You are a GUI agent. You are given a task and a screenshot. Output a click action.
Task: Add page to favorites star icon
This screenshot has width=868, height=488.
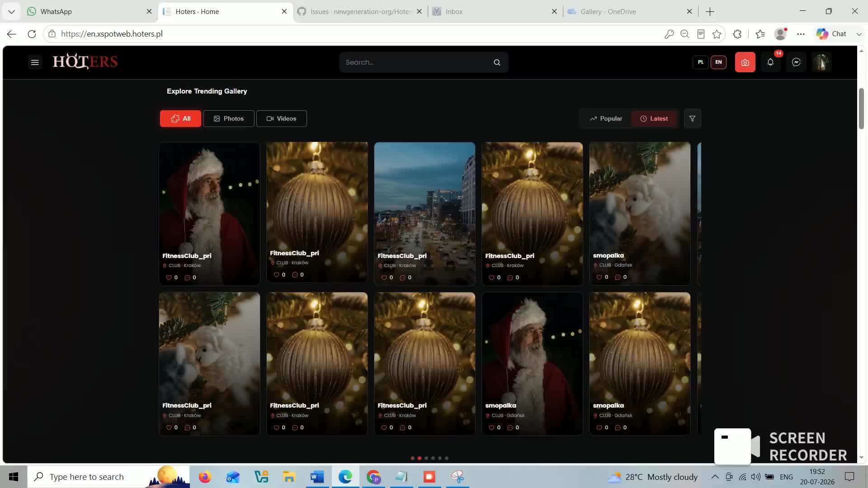point(717,34)
